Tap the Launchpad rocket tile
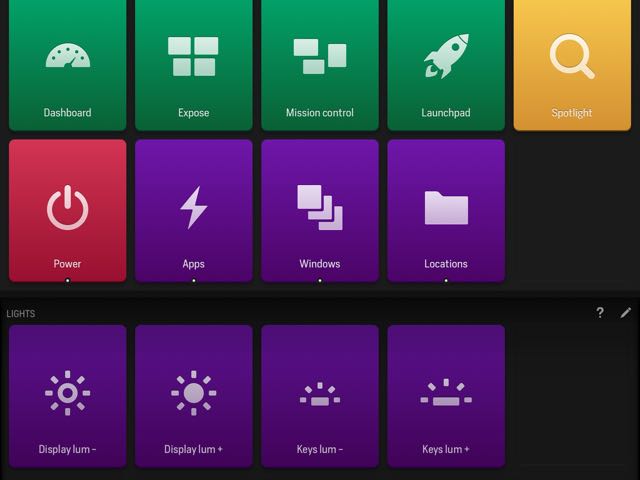 [446, 65]
